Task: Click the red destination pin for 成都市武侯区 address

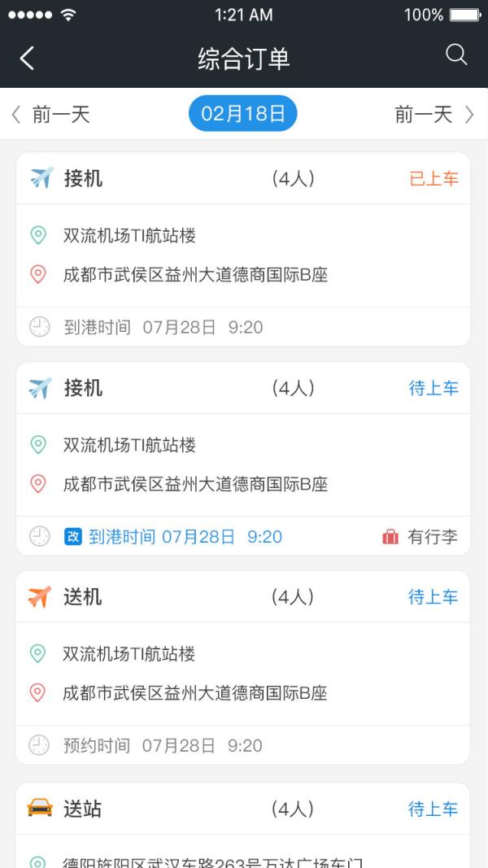Action: coord(37,274)
